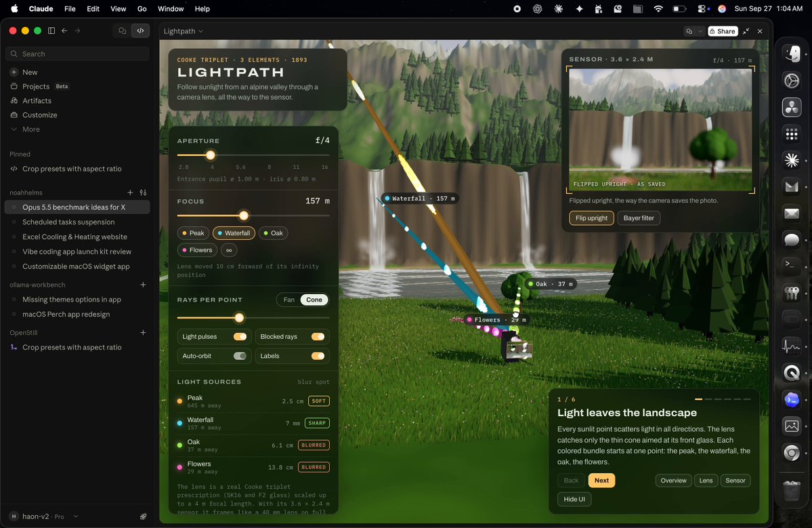
Task: Open Messages in the Dock
Action: pyautogui.click(x=792, y=239)
